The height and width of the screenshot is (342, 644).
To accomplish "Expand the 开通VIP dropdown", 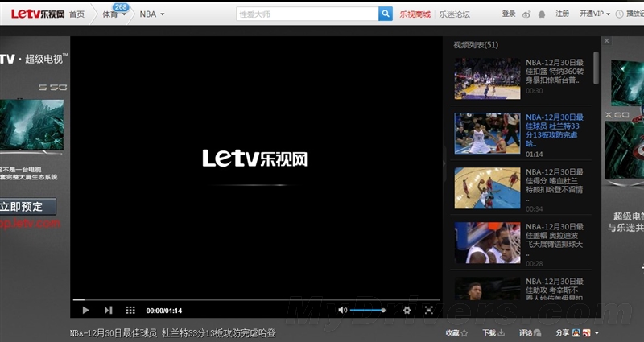I will [595, 14].
